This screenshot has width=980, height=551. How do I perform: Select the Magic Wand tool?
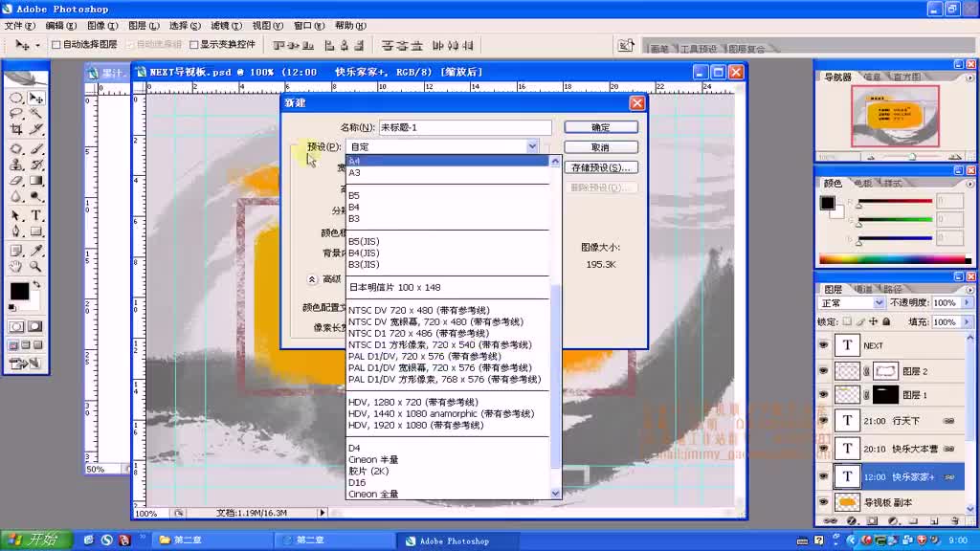(x=36, y=114)
